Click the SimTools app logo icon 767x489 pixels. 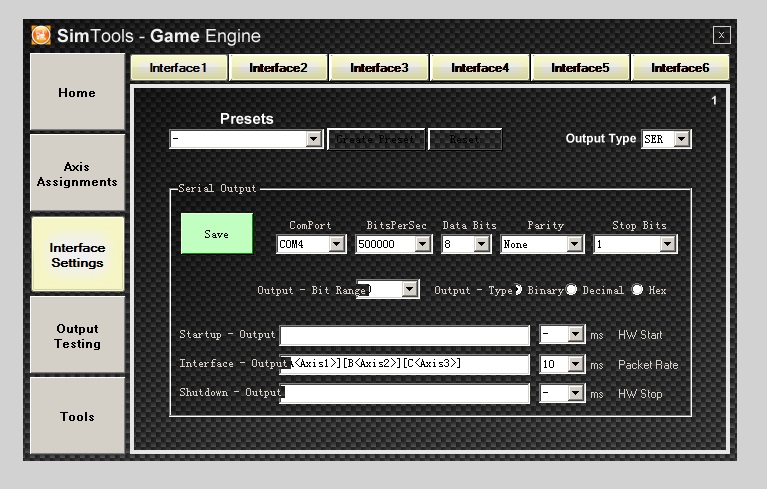point(41,35)
